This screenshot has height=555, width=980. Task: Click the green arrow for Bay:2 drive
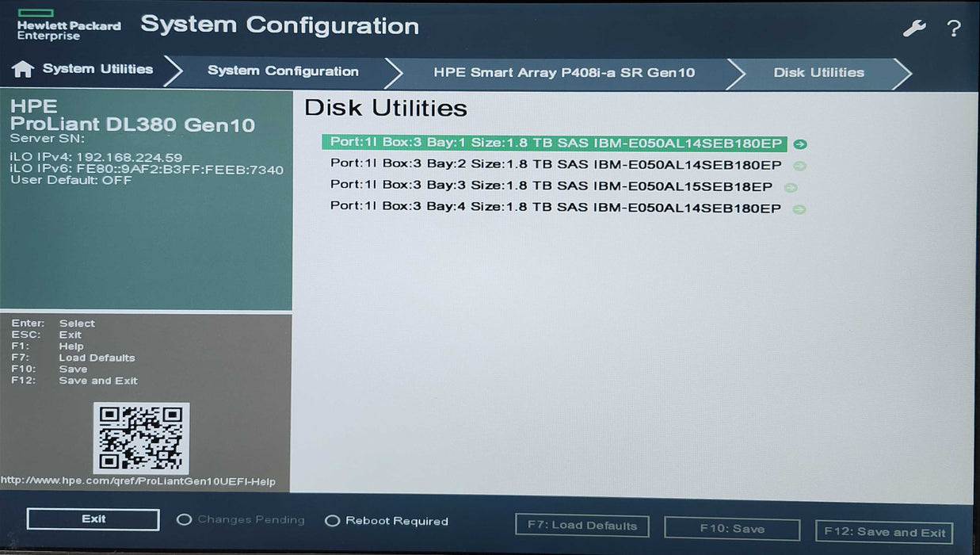(799, 165)
